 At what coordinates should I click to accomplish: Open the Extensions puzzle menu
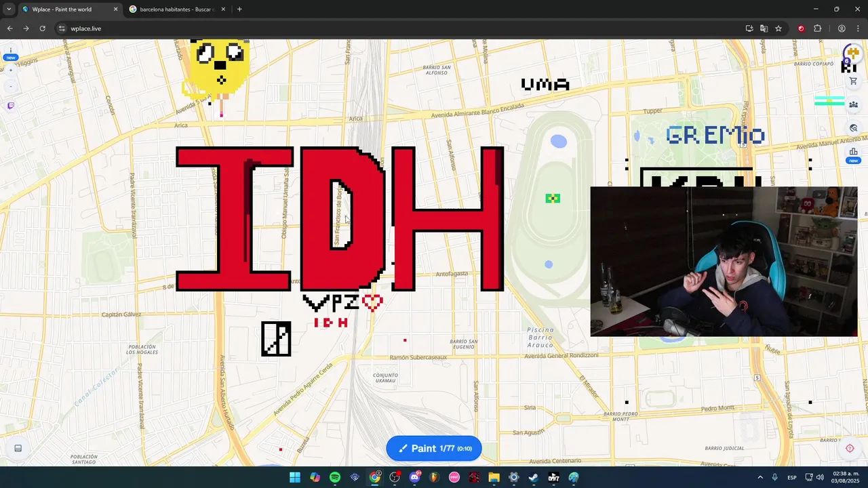817,28
